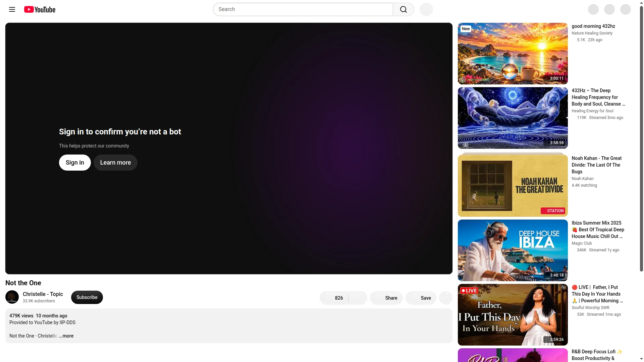The height and width of the screenshot is (362, 644).
Task: Go to YouTube home via logo
Action: pyautogui.click(x=40, y=9)
